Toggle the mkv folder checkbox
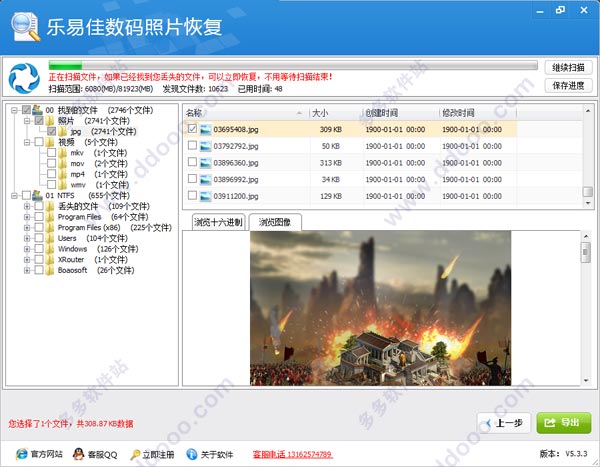This screenshot has width=600, height=467. [52, 152]
